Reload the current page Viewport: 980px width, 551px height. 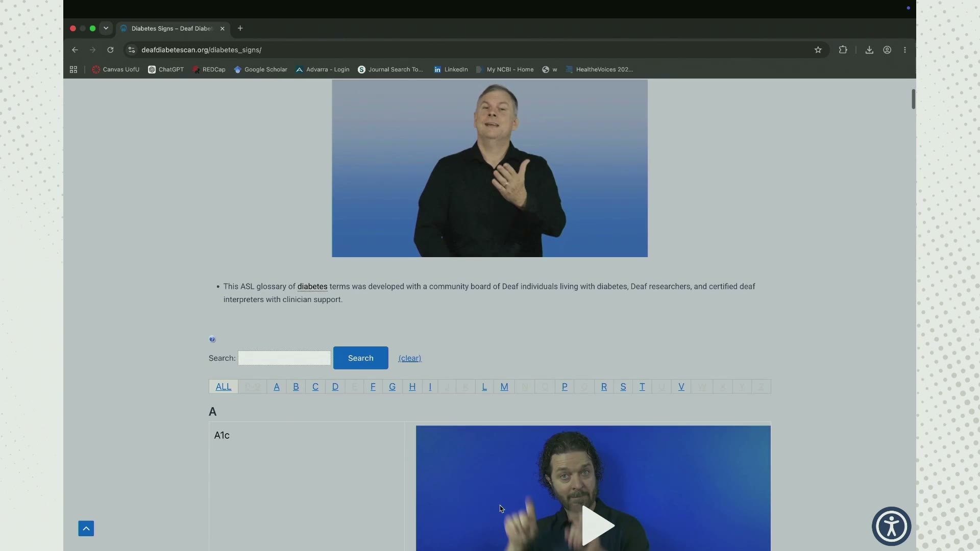click(x=110, y=50)
